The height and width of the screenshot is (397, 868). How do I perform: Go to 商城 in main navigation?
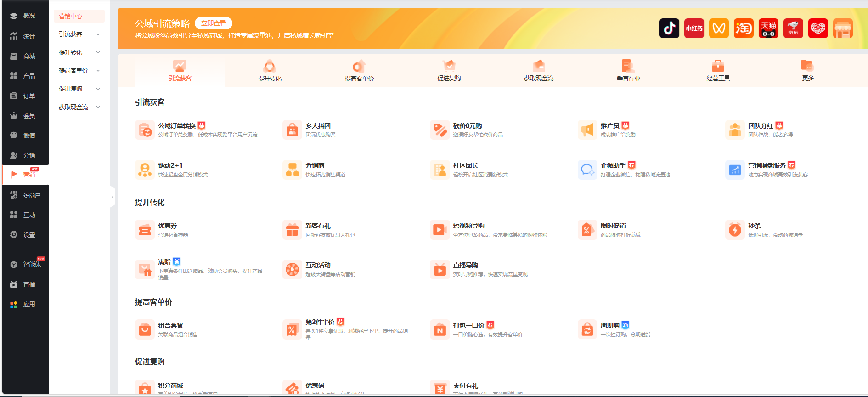point(26,56)
